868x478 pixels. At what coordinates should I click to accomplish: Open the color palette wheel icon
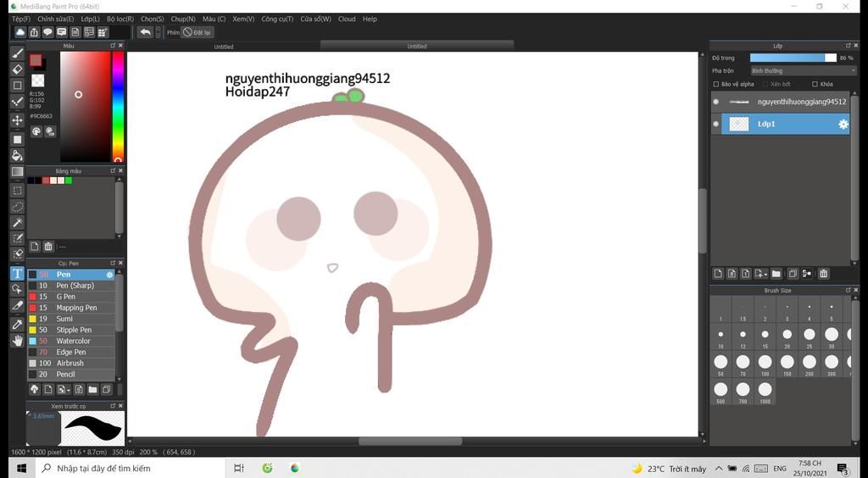[36, 131]
